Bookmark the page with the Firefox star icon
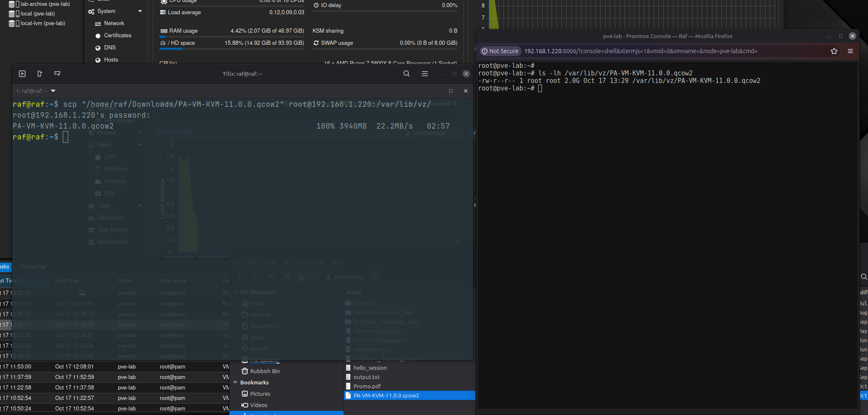The image size is (868, 415). coord(834,51)
